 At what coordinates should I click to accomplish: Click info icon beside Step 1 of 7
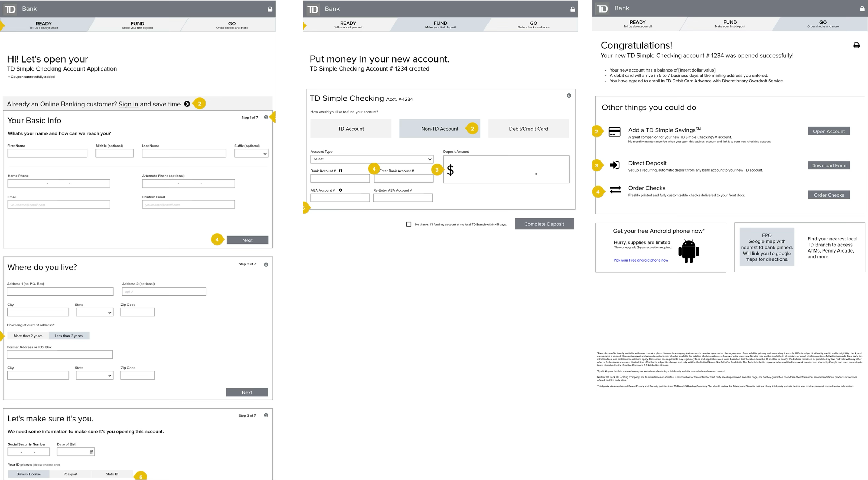coord(266,117)
